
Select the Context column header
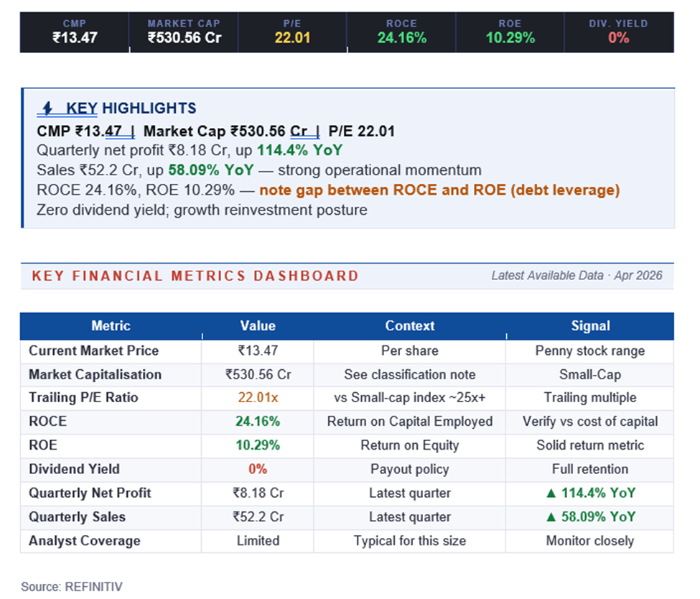tap(410, 326)
